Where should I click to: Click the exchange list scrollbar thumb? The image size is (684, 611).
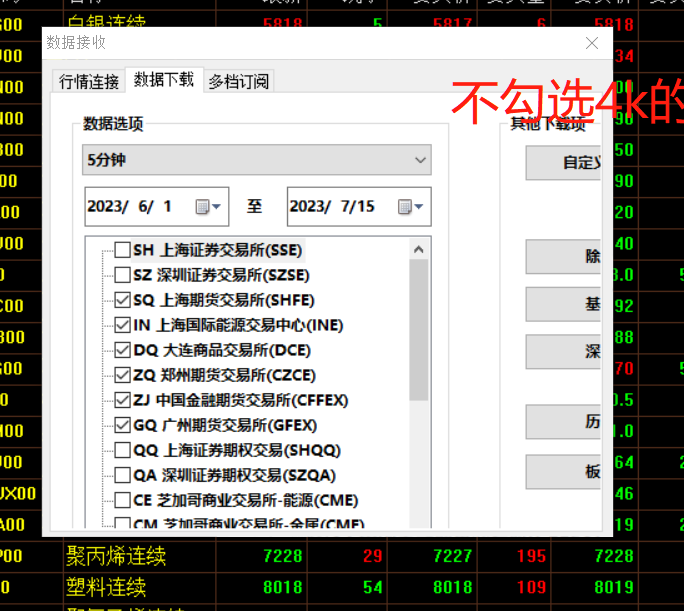pos(419,330)
